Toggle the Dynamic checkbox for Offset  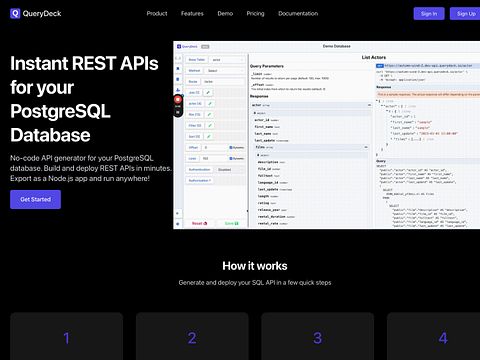pyautogui.click(x=231, y=147)
